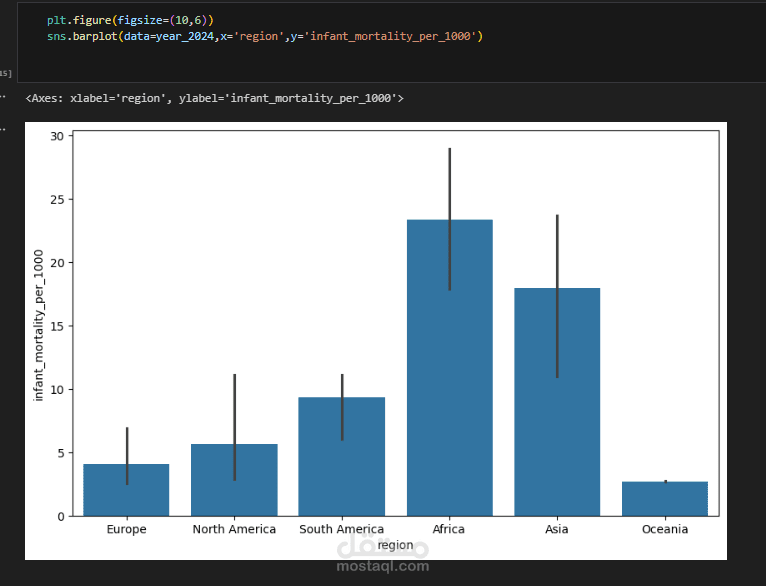Click the 'region' x-axis title
The image size is (766, 586).
(x=396, y=545)
